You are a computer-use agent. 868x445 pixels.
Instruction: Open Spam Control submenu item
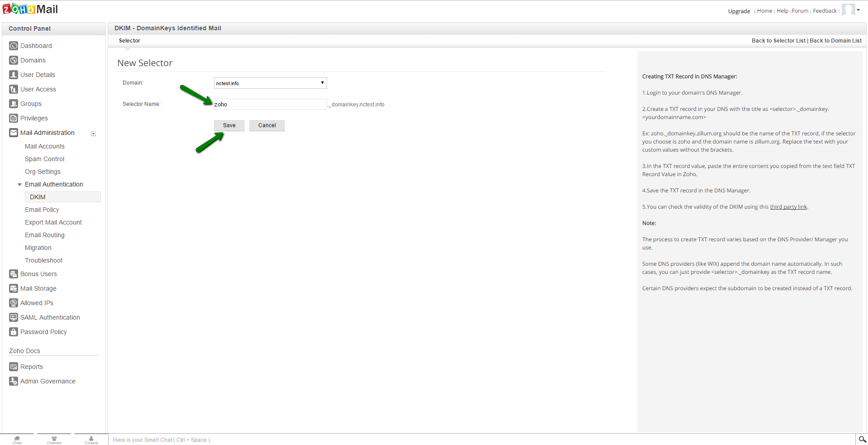45,159
